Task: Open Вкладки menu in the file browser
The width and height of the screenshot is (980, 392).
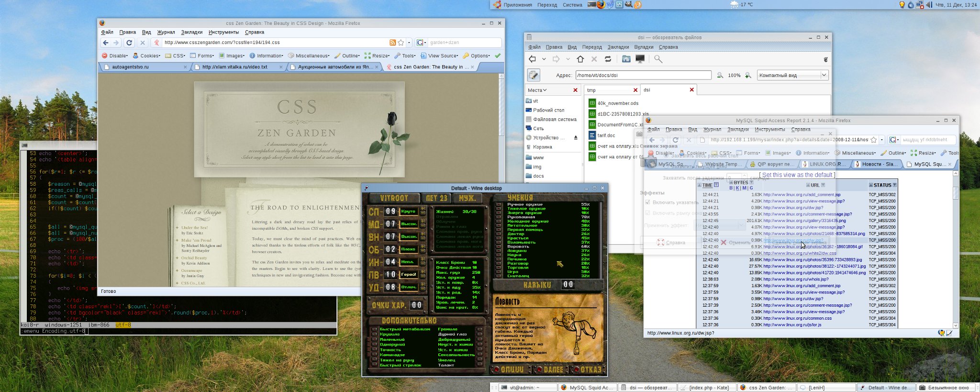Action: coord(644,47)
